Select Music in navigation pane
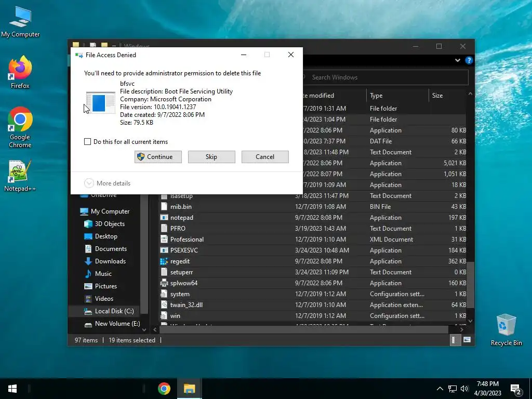This screenshot has height=399, width=532. [x=98, y=274]
